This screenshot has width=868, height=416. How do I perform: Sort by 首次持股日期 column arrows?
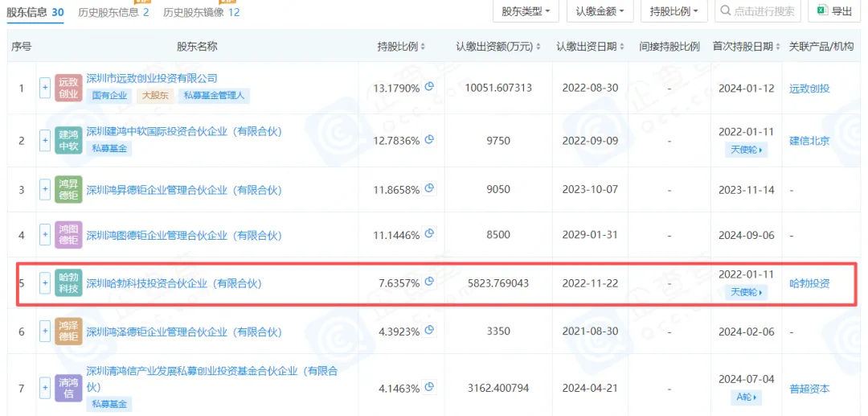click(x=778, y=47)
